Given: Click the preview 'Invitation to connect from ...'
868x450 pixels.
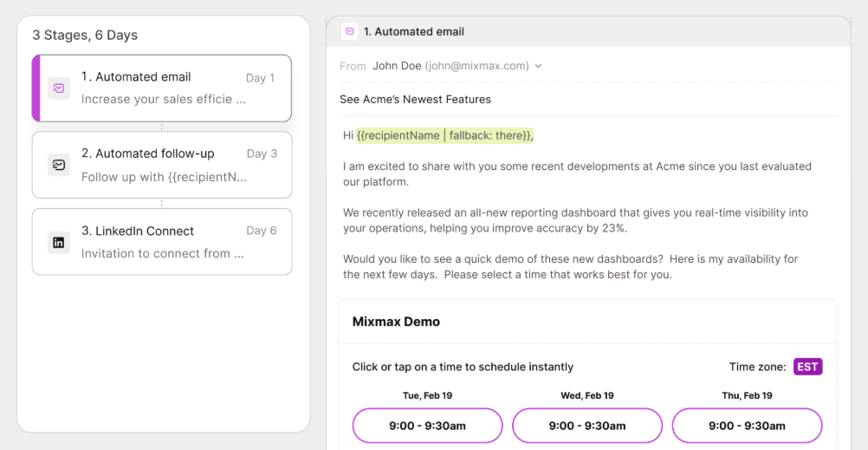Looking at the screenshot, I should (162, 253).
